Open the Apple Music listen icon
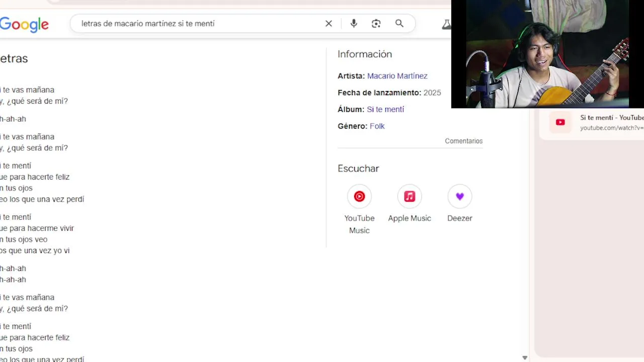This screenshot has width=644, height=362. (x=410, y=196)
